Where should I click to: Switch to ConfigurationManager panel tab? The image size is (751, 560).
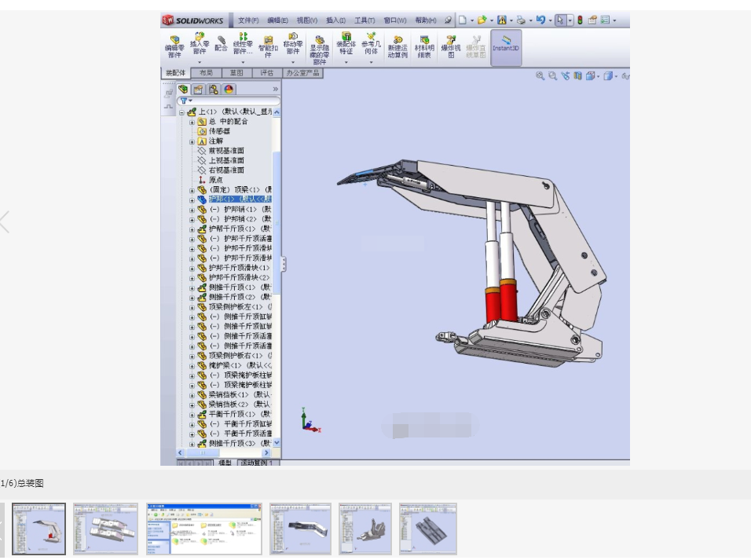point(214,89)
